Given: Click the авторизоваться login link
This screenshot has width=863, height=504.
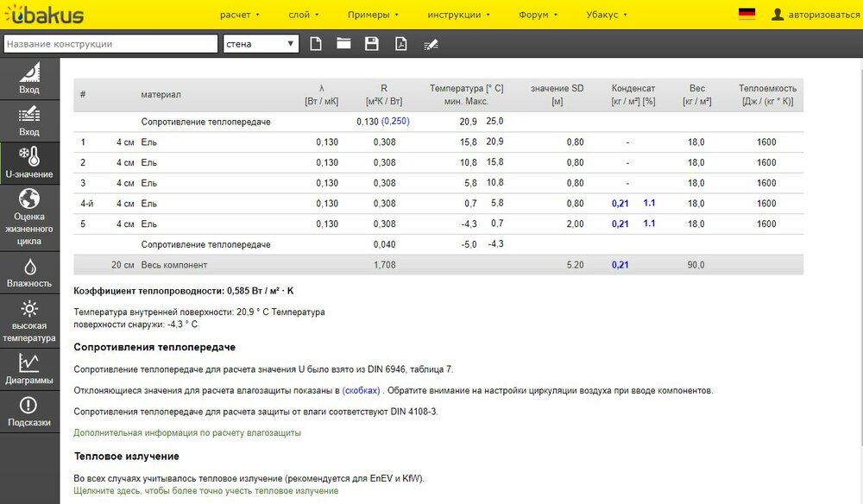Looking at the screenshot, I should (x=815, y=15).
